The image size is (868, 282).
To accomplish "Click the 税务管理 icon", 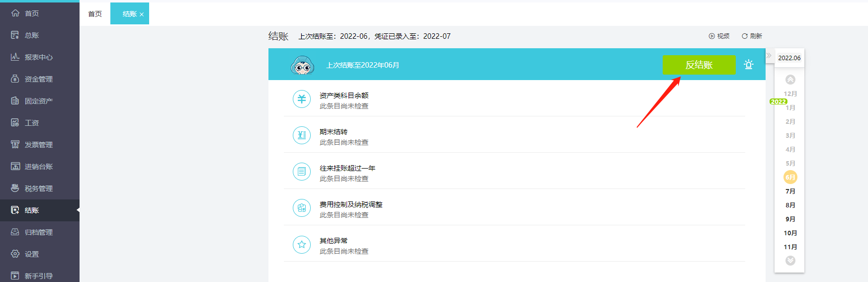I will pyautogui.click(x=15, y=188).
